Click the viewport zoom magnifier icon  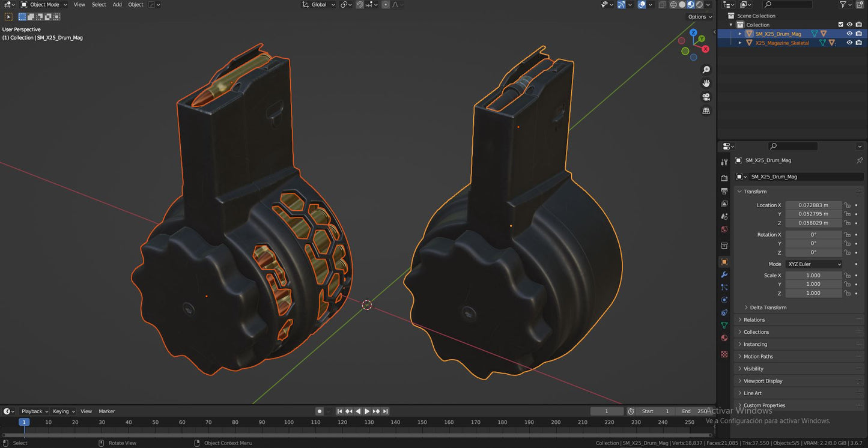point(706,69)
